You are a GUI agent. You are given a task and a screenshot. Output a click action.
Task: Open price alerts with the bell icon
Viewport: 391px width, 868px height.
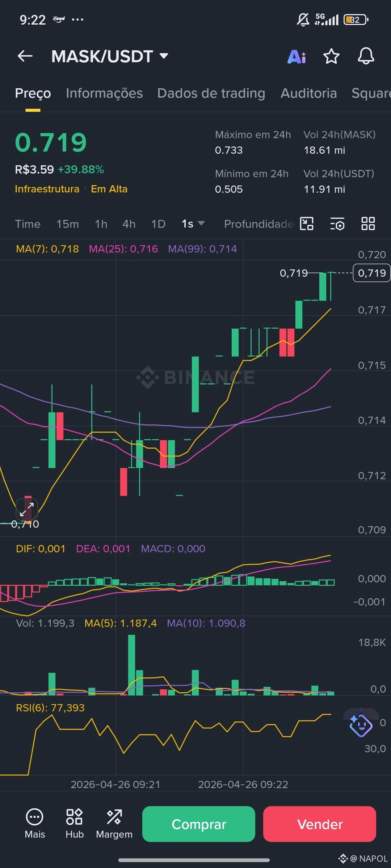tap(366, 56)
